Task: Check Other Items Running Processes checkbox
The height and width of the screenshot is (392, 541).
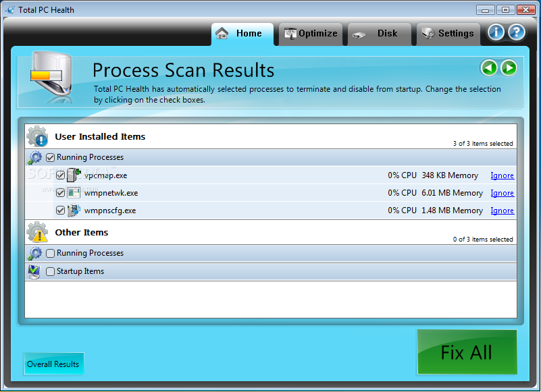Action: pos(51,254)
